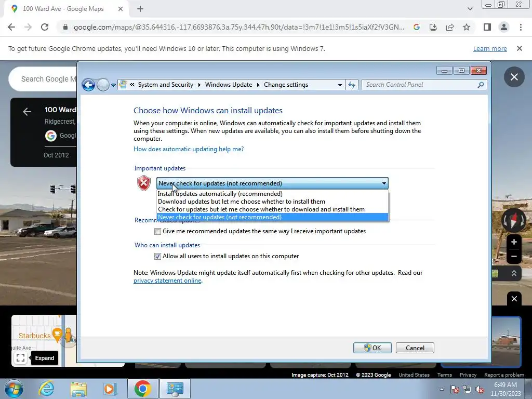Show hidden tray icons arrow
The image size is (532, 399).
[442, 389]
